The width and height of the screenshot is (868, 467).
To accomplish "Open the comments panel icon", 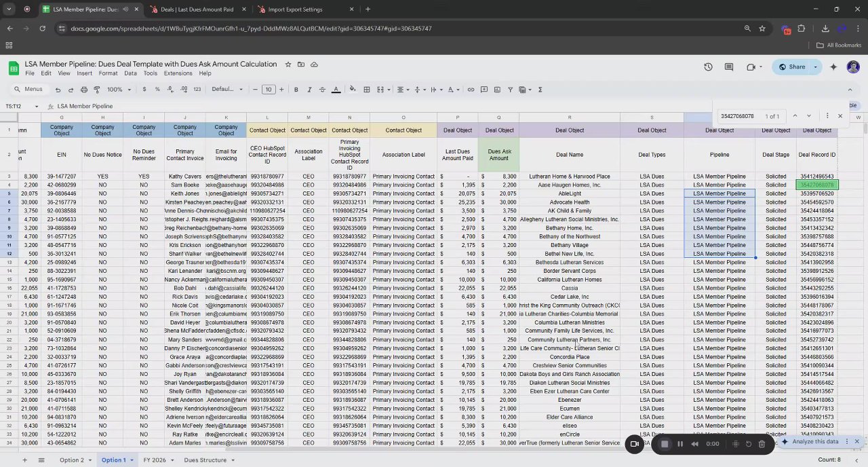I will coord(729,67).
